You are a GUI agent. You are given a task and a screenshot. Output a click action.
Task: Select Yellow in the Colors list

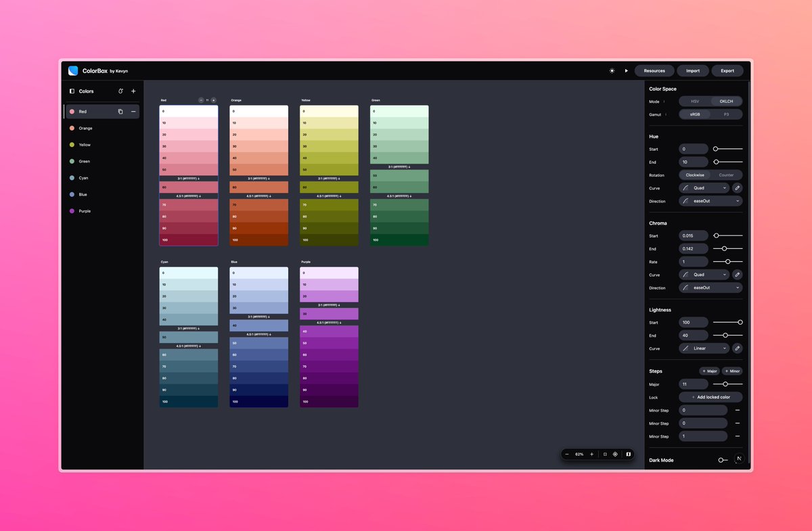pyautogui.click(x=101, y=145)
